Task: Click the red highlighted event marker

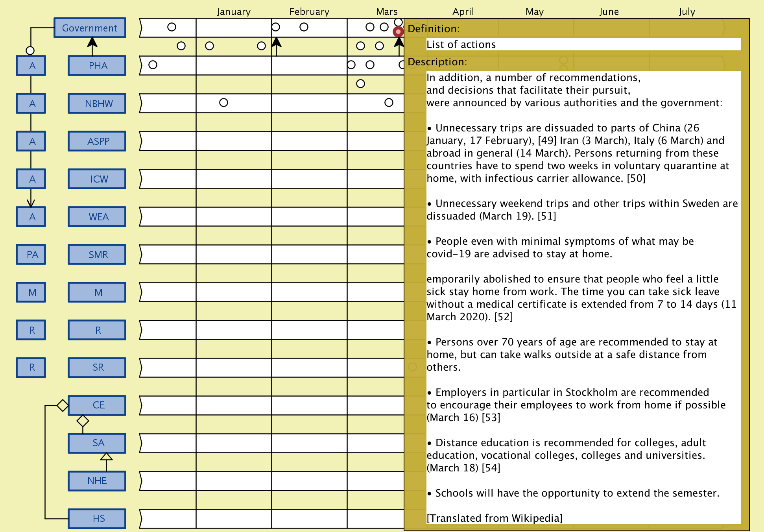Action: (398, 31)
